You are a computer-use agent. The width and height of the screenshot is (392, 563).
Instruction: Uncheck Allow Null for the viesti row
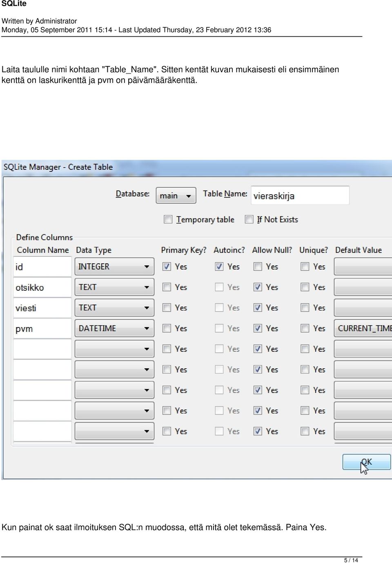coord(258,307)
